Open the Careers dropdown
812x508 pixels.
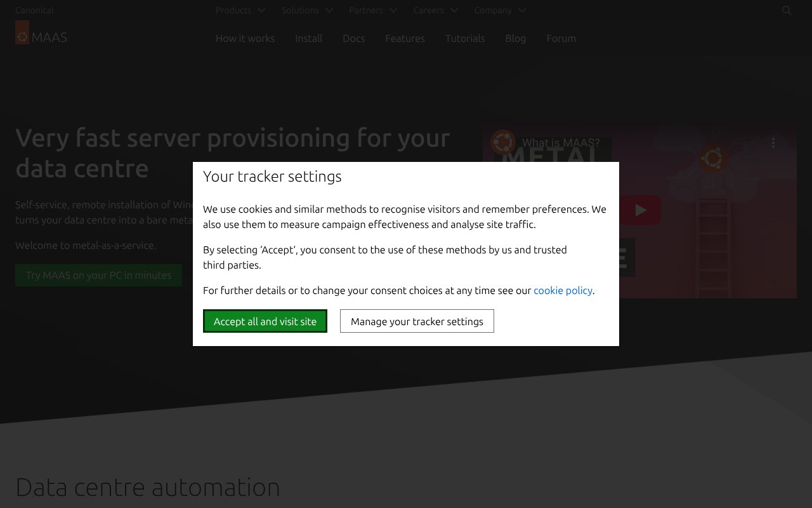[x=436, y=10]
